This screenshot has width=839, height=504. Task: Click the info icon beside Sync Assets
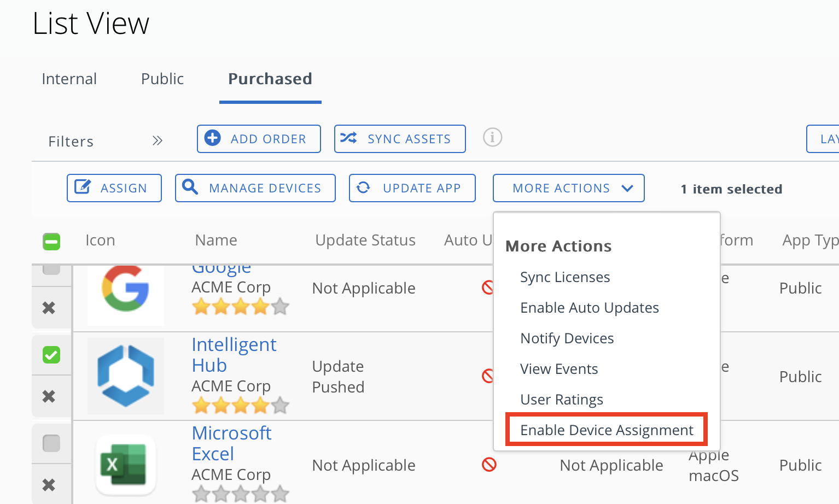pyautogui.click(x=492, y=137)
